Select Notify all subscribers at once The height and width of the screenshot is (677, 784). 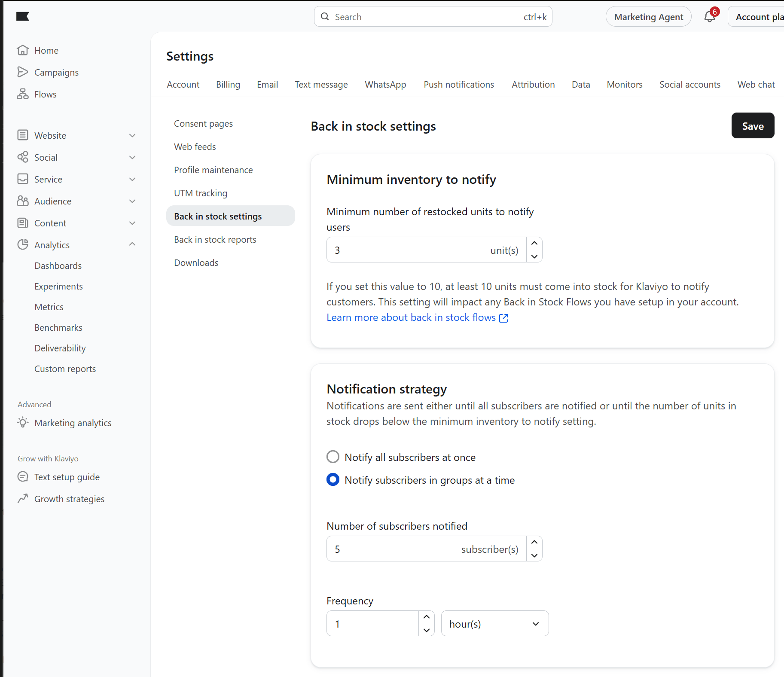(x=333, y=457)
